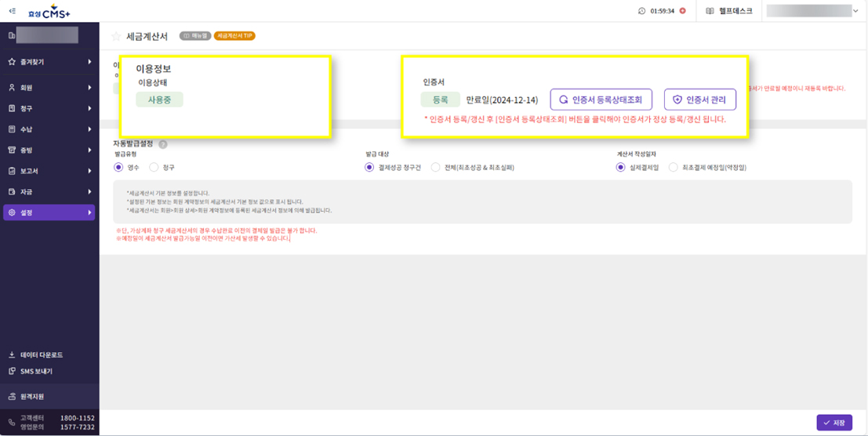Click the 인증서 등록상태조회 button
This screenshot has height=436, width=868.
point(601,100)
